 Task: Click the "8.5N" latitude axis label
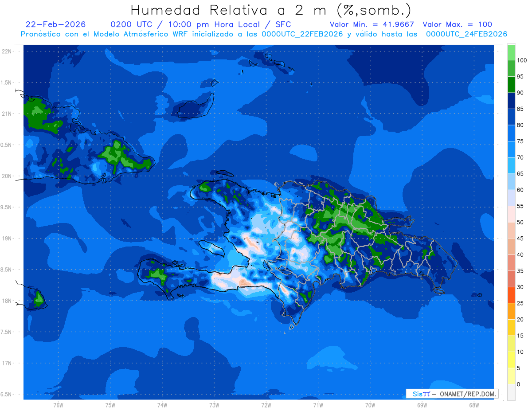click(x=6, y=270)
